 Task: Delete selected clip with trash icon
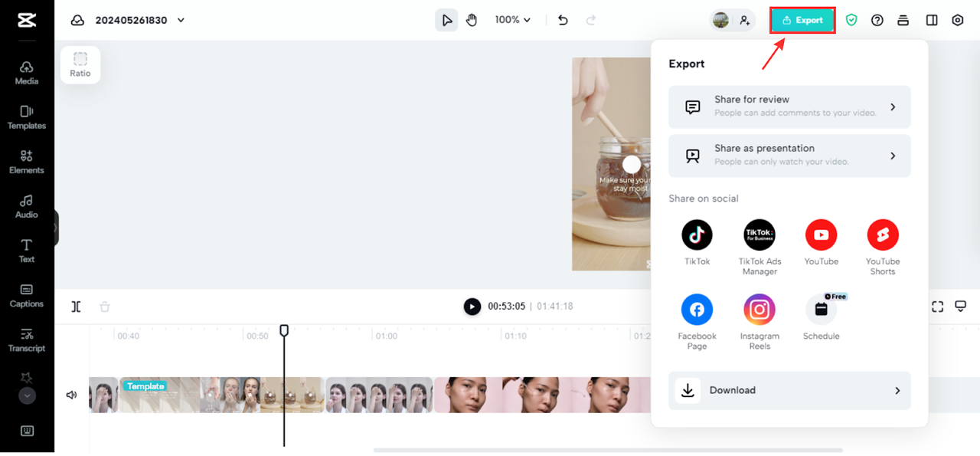click(105, 307)
